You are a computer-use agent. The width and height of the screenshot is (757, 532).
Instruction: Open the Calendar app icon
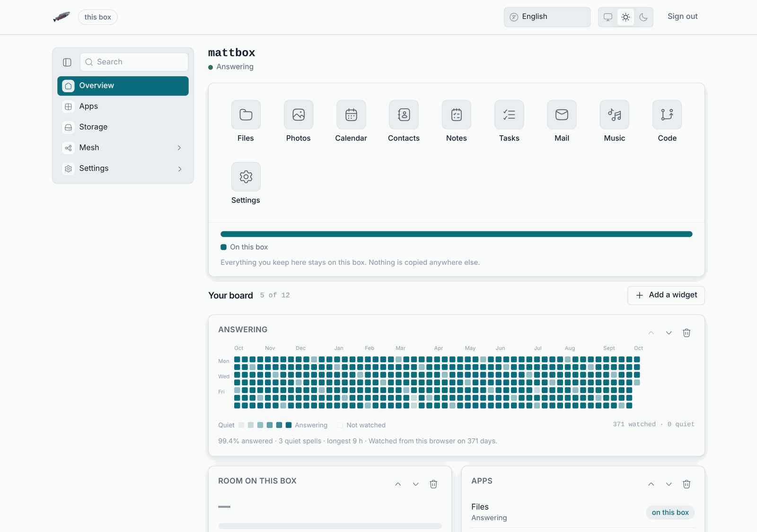click(351, 114)
